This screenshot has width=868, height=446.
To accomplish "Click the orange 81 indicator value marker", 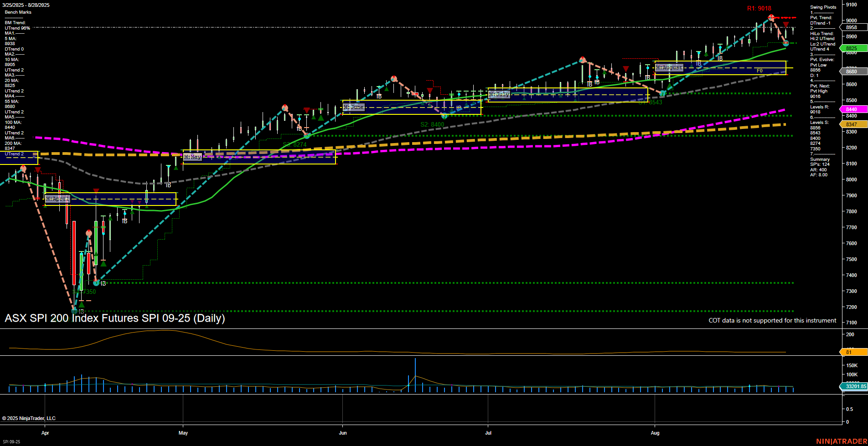I will click(x=853, y=352).
